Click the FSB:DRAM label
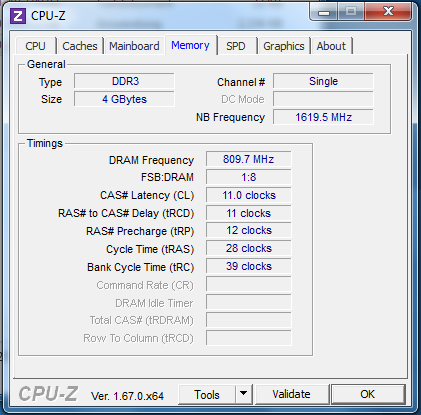This screenshot has height=415, width=421. (167, 177)
